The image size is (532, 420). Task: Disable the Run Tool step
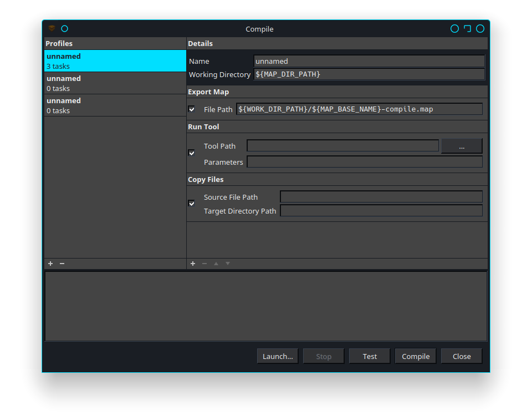tap(191, 153)
